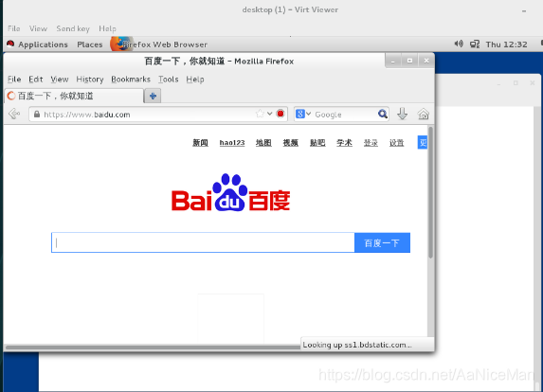Screen dimensions: 543x392
Task: Click the 地图 link
Action: [263, 143]
